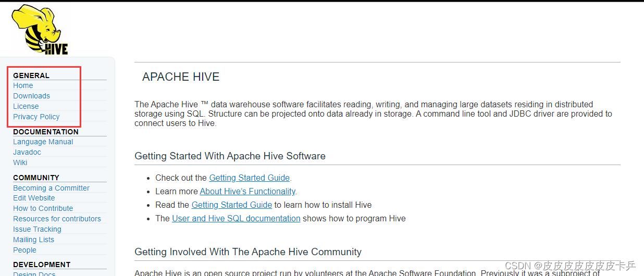Click the Edit Website link
The width and height of the screenshot is (644, 276).
34,198
